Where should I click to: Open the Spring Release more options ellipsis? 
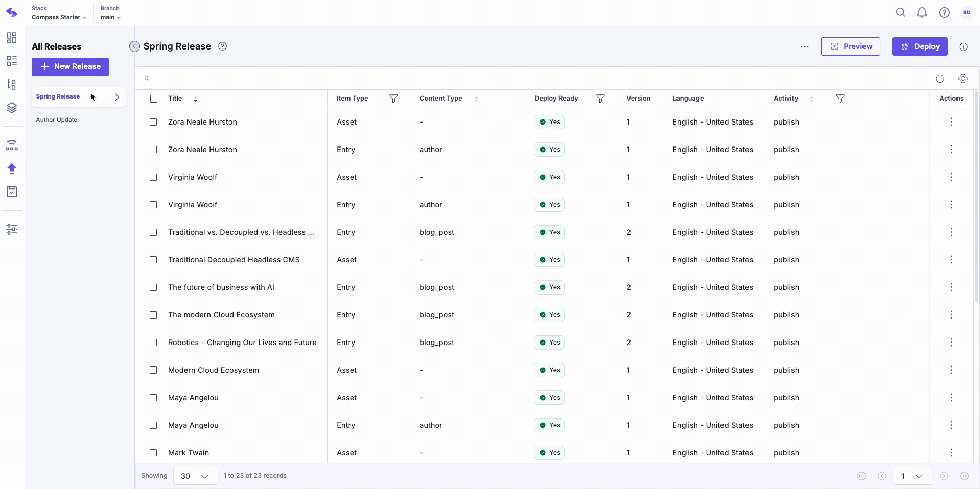click(805, 46)
